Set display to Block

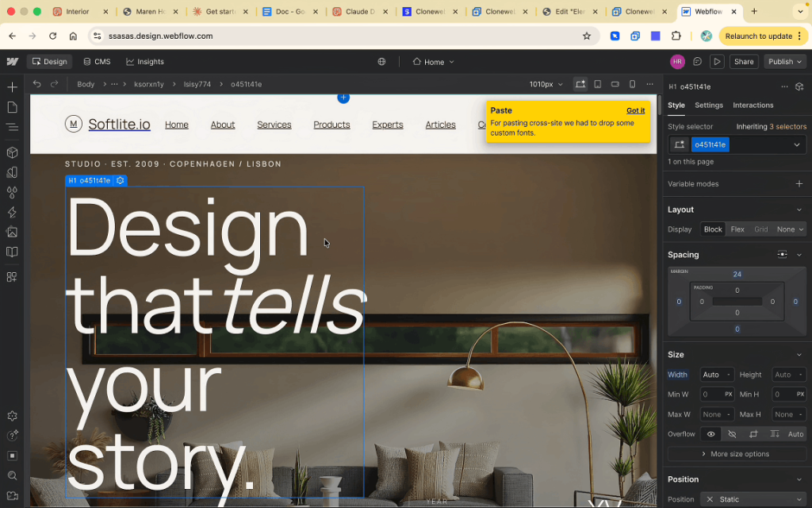tap(713, 229)
